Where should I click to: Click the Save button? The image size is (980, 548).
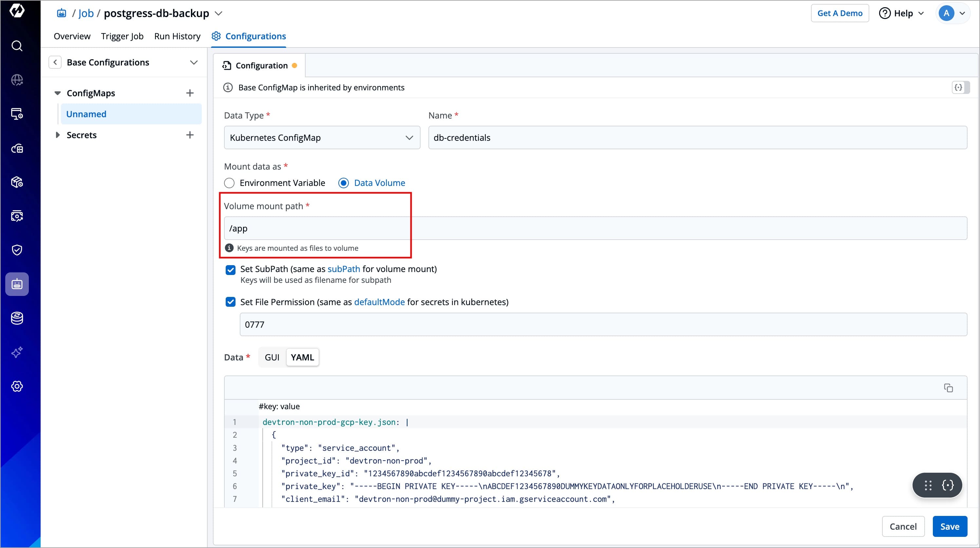(949, 526)
